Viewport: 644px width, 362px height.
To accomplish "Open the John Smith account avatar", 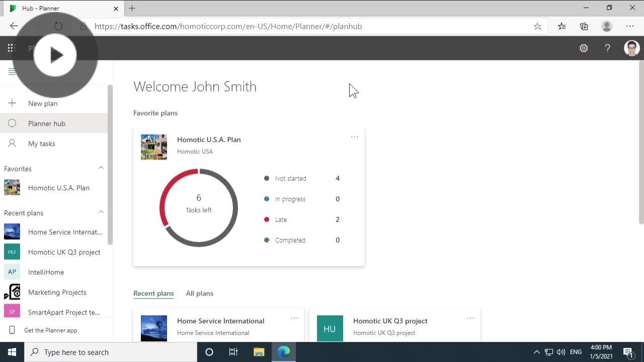I will click(x=631, y=48).
